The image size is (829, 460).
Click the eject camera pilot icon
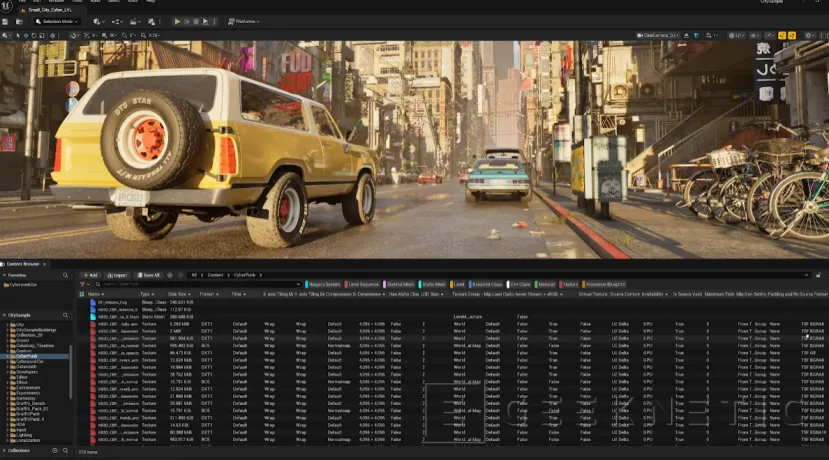pyautogui.click(x=686, y=35)
